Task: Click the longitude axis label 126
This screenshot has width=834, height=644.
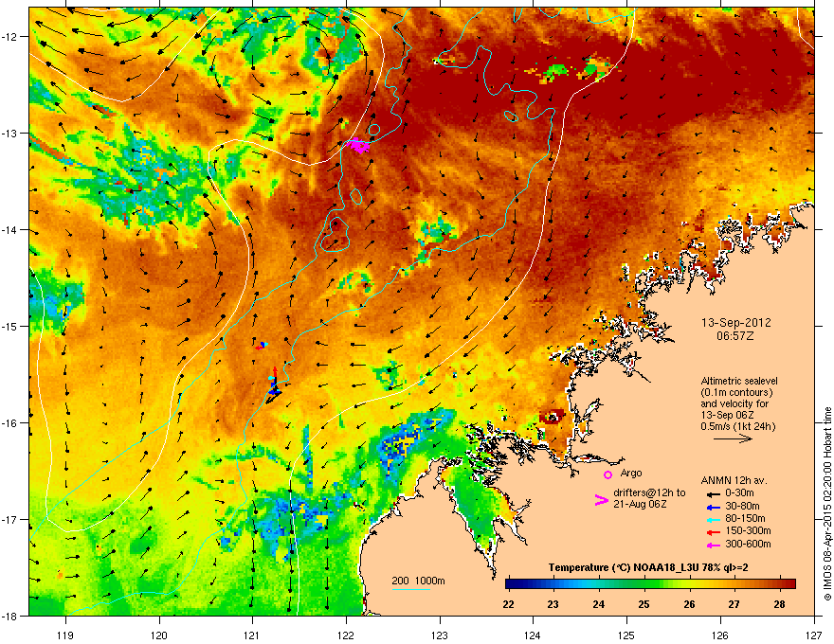Action: tap(720, 635)
